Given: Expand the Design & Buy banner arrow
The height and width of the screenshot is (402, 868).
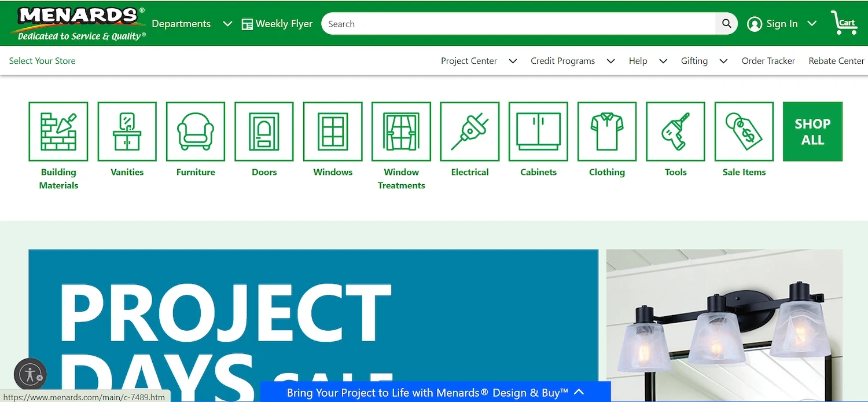Looking at the screenshot, I should click(579, 392).
